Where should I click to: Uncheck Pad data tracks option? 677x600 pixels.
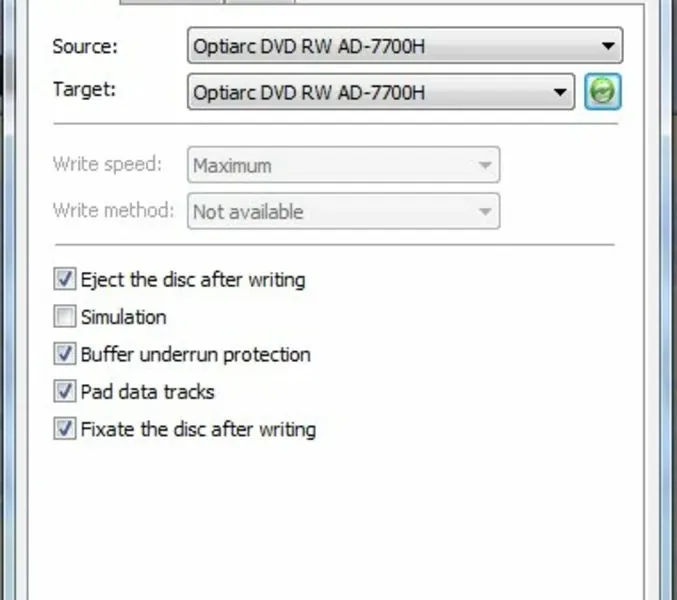tap(65, 392)
